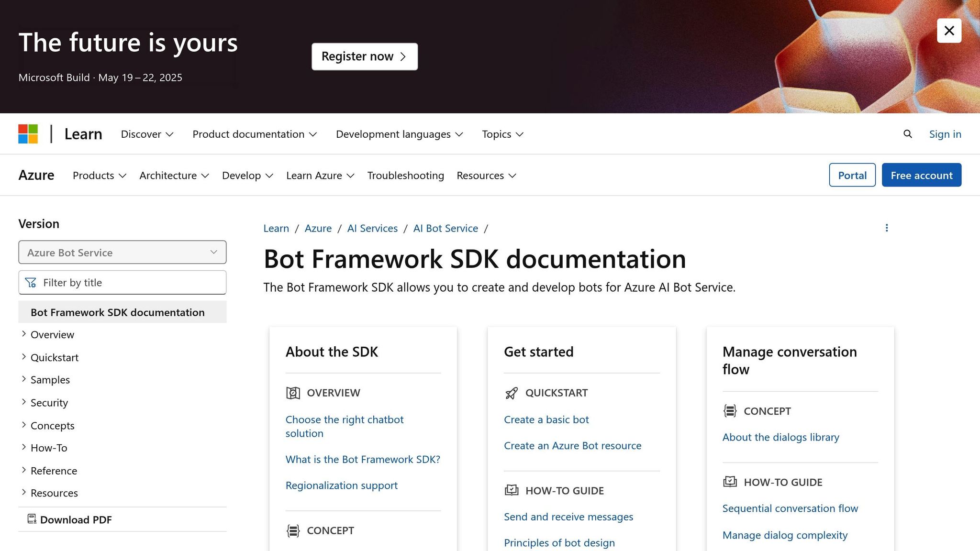Click the How-To Guide icon in Manage conversation flow

coord(730,482)
